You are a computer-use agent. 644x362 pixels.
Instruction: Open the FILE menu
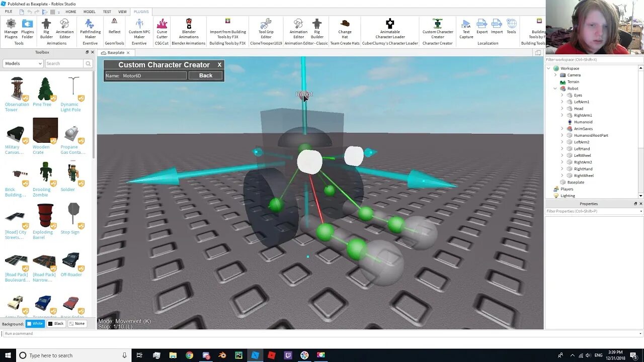tap(9, 12)
